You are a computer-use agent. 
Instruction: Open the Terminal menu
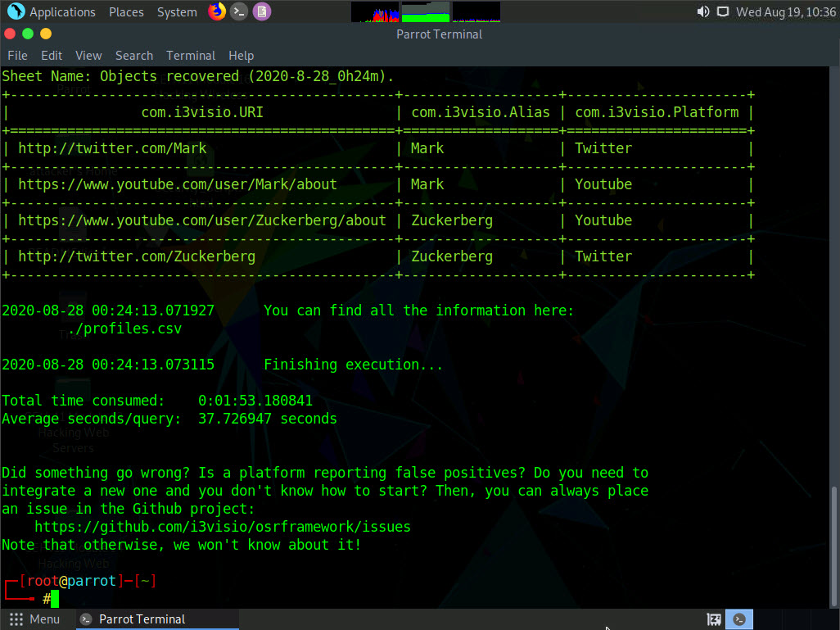191,56
